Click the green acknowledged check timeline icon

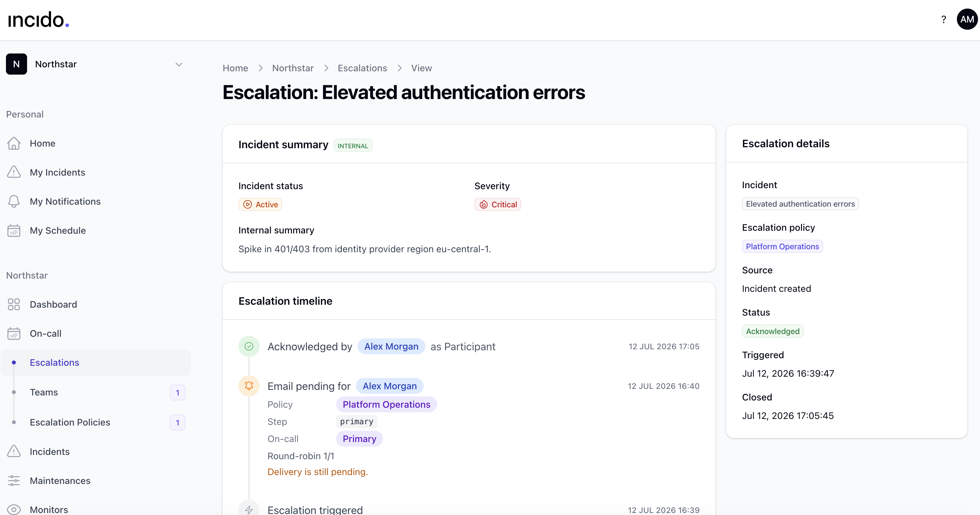click(249, 346)
